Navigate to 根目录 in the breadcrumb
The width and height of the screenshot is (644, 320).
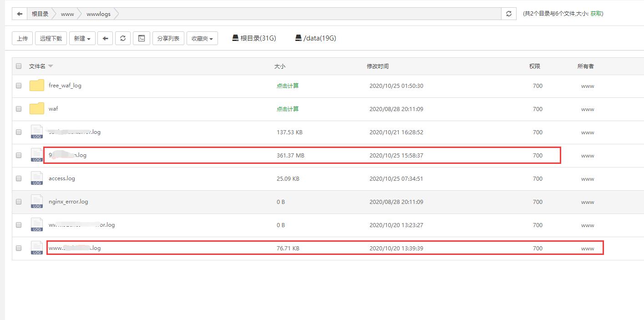click(x=40, y=14)
